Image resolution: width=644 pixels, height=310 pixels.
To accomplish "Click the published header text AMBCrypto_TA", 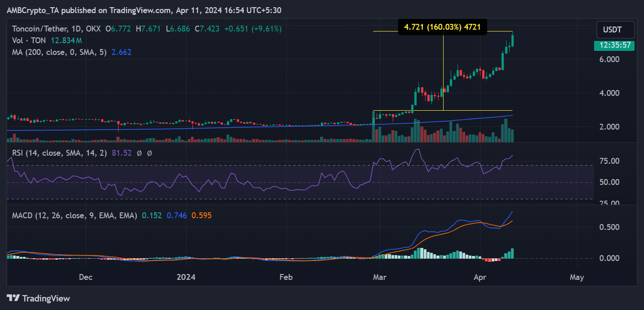I will (x=34, y=10).
